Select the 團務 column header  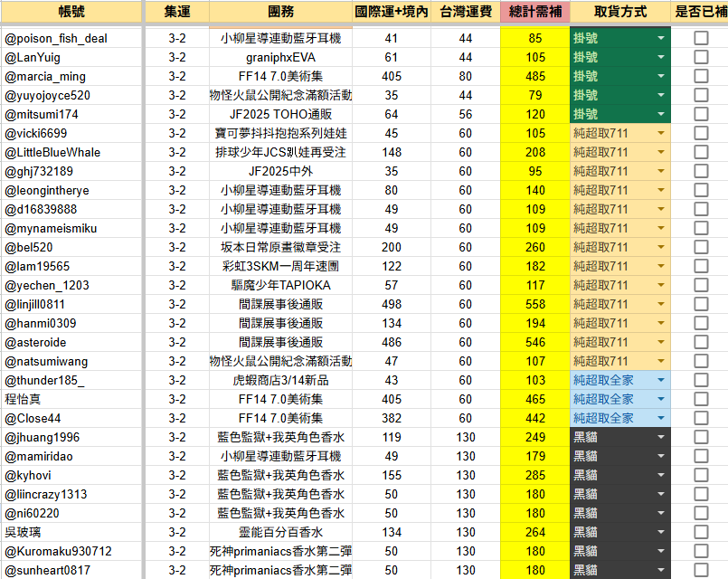pos(280,12)
